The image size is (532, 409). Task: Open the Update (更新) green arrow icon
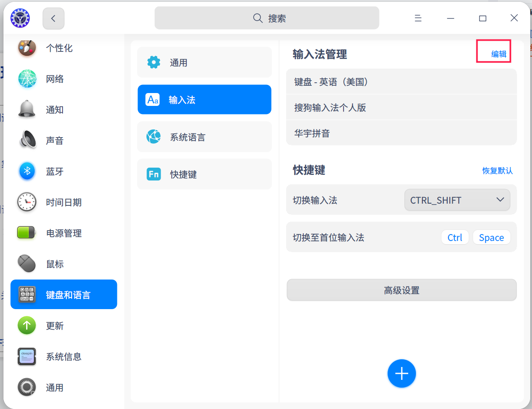(x=27, y=326)
